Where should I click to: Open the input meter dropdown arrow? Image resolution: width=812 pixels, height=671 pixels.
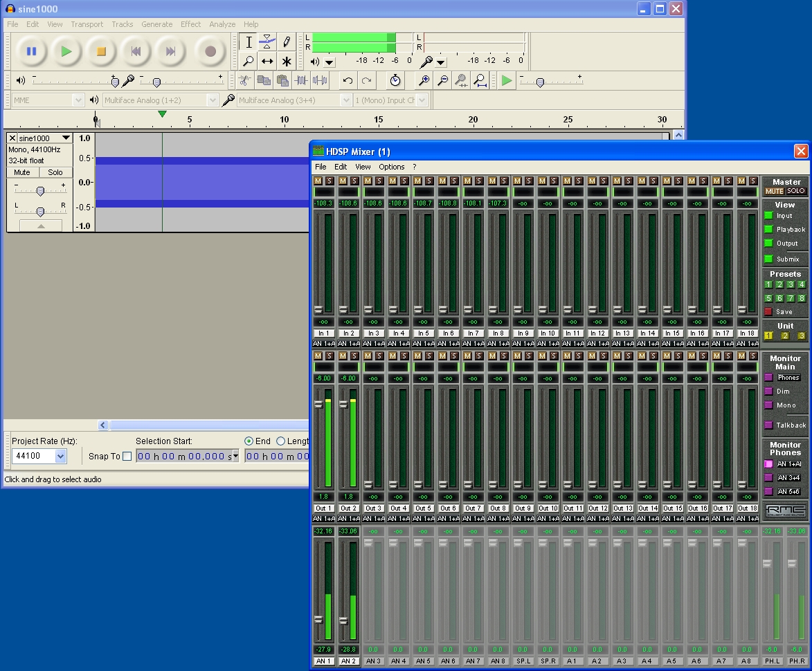[x=441, y=62]
